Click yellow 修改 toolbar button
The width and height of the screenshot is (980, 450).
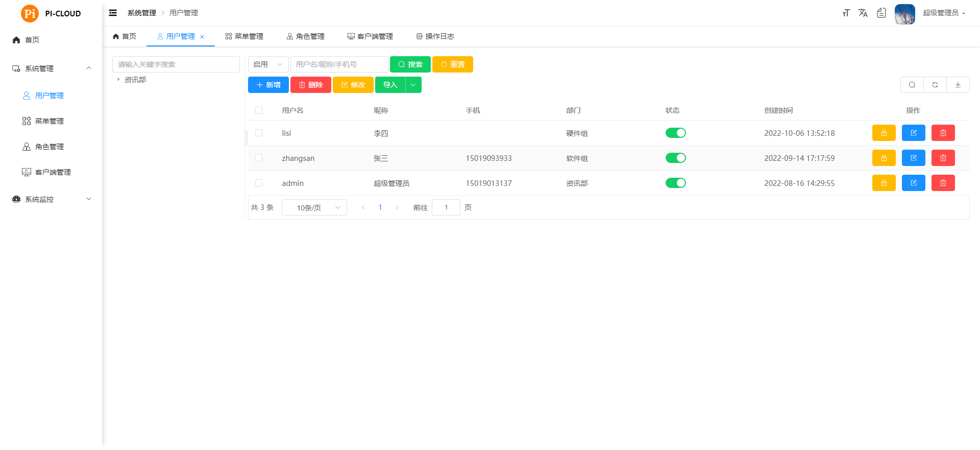(353, 85)
